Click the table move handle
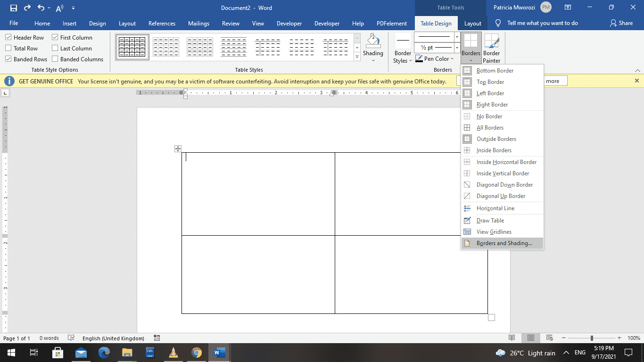 point(178,148)
